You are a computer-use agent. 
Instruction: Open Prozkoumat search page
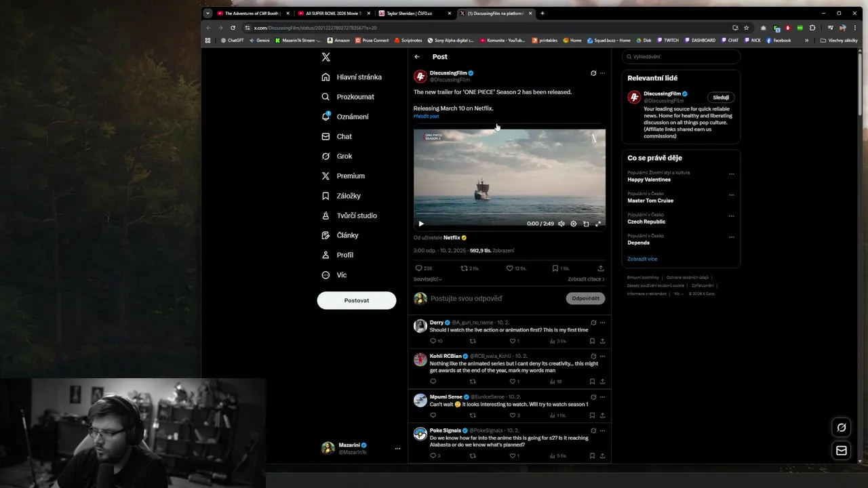click(348, 97)
